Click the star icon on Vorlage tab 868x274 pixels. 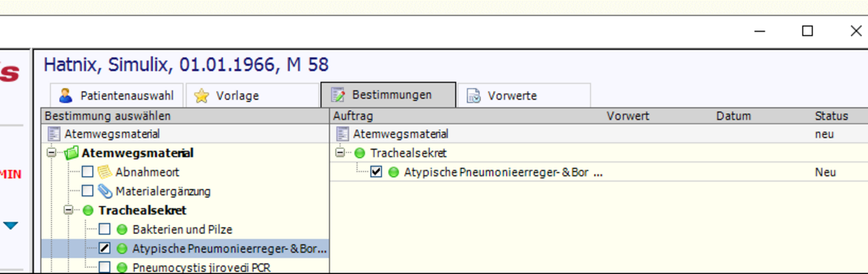click(x=202, y=96)
